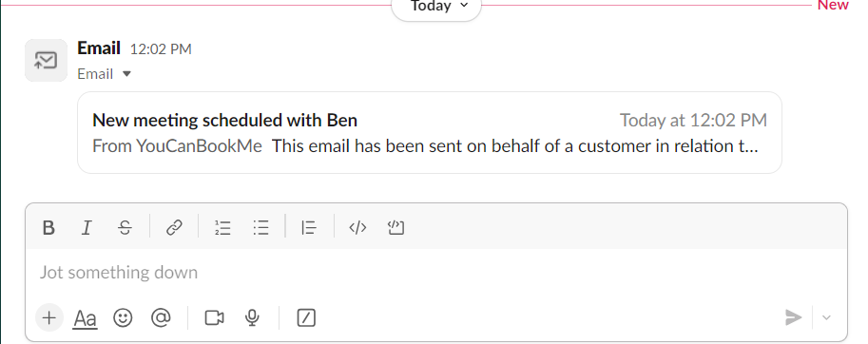
Task: Open 'New meeting scheduled with Ben' email
Action: tap(430, 133)
